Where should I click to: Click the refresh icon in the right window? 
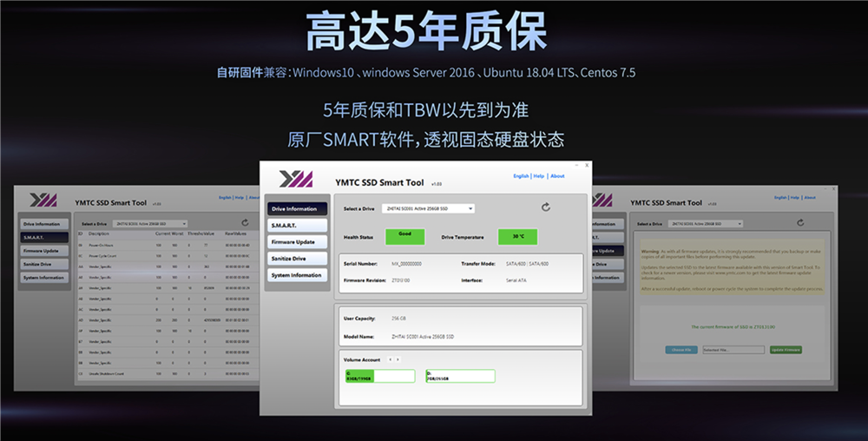pyautogui.click(x=800, y=222)
